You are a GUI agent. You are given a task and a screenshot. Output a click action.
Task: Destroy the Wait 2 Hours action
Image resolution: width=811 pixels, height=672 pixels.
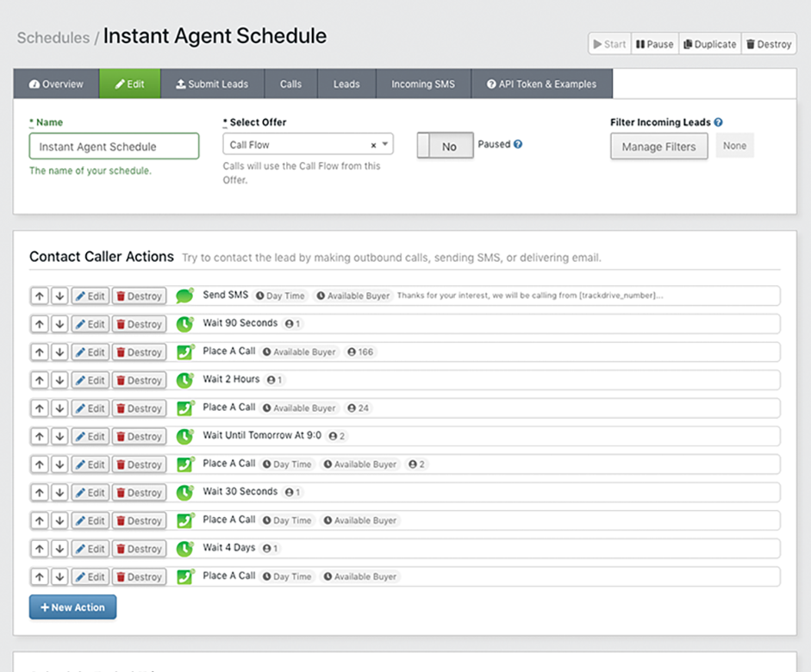pyautogui.click(x=140, y=381)
